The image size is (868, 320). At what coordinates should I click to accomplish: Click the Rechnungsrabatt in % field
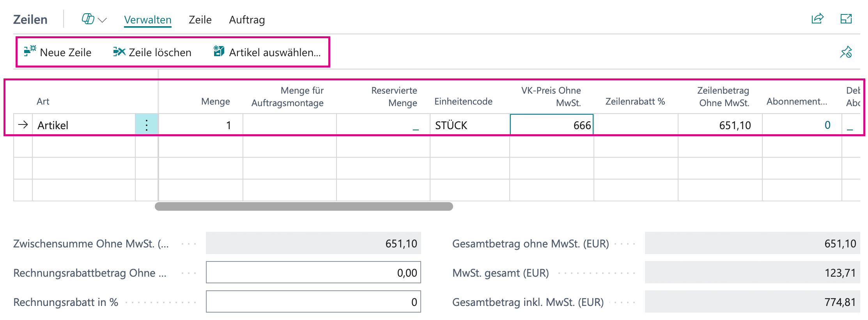(x=314, y=302)
